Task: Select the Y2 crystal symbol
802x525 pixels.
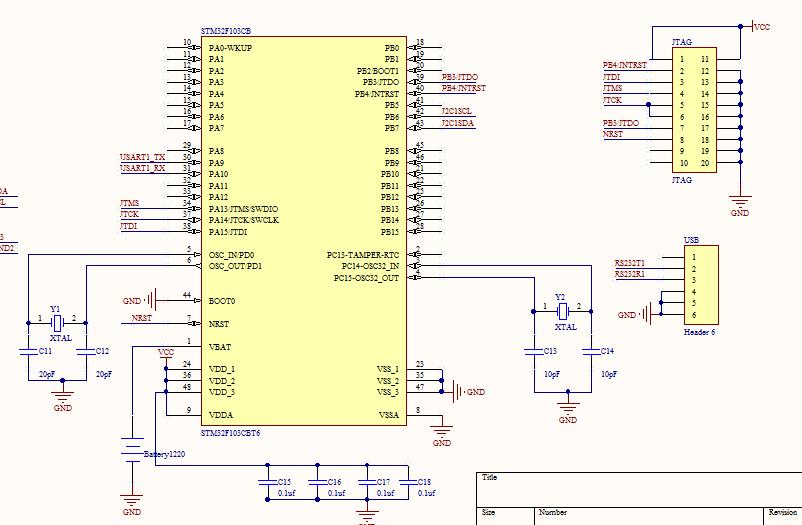Action: coord(563,311)
